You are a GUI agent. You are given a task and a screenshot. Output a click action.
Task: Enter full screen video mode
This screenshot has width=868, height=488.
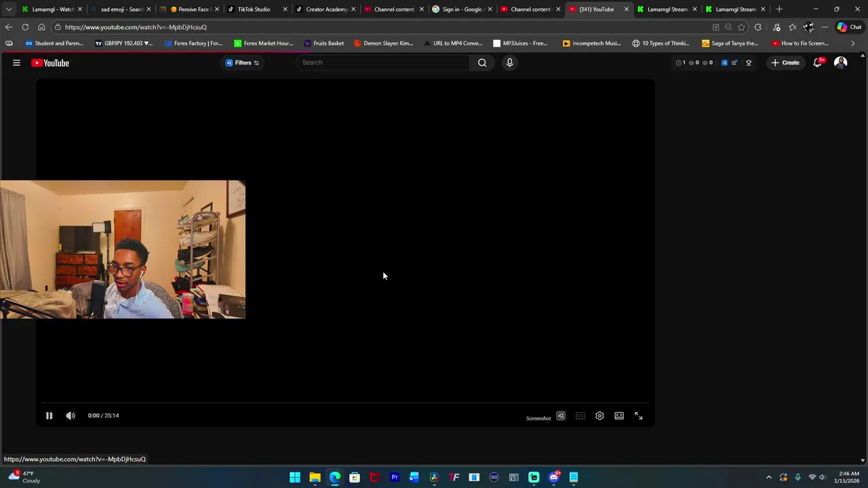(639, 415)
